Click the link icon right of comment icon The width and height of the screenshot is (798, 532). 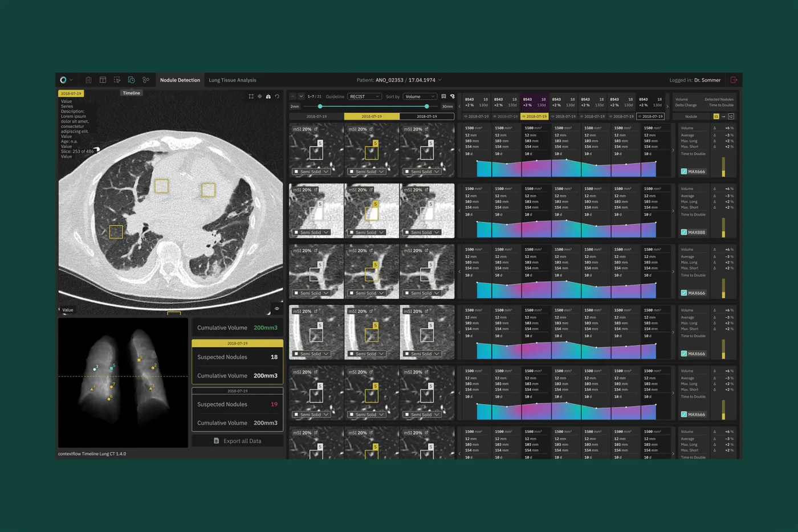click(x=452, y=96)
